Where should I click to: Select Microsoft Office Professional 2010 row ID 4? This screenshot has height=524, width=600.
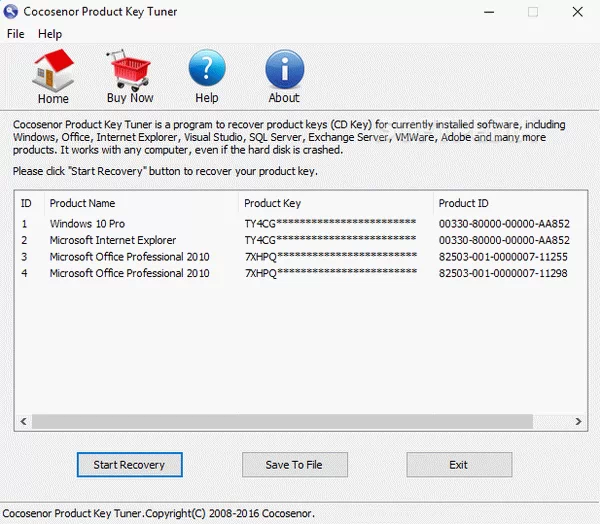click(x=130, y=273)
